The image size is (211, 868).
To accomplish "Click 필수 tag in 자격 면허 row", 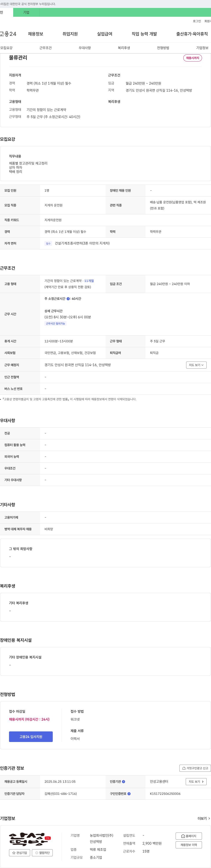I will pyautogui.click(x=48, y=244).
